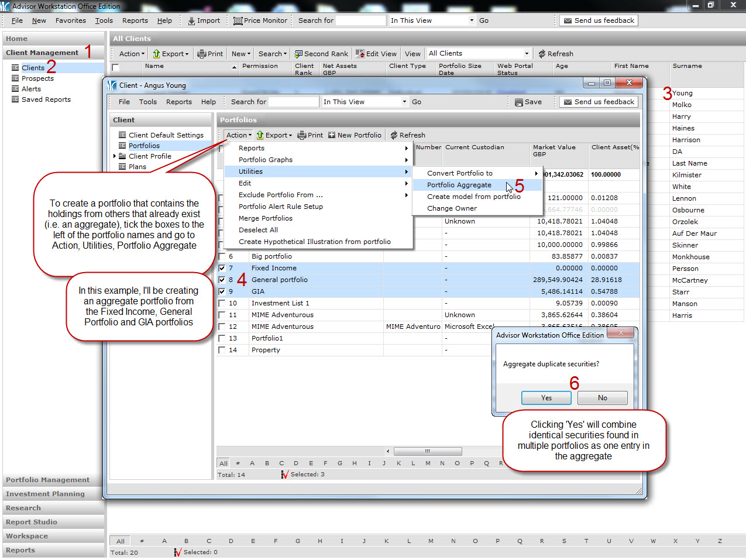Click No in the aggregate dialog
The height and width of the screenshot is (560, 746).
click(602, 398)
